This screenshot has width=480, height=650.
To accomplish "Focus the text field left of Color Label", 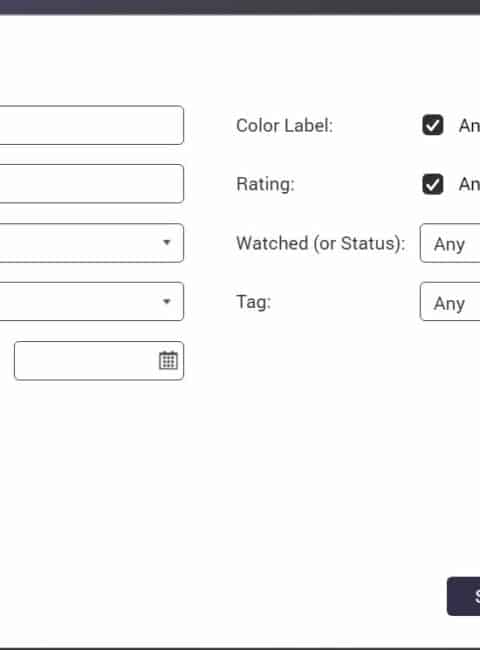I will [92, 125].
